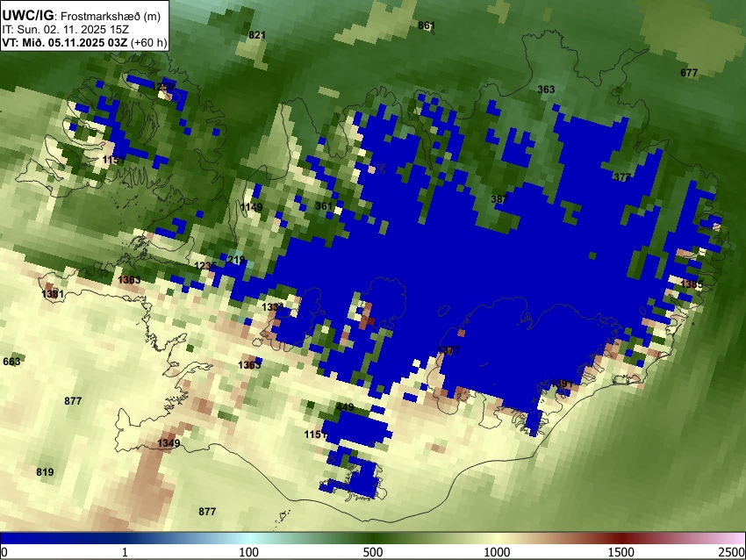Click the 1377 value label
The height and width of the screenshot is (560, 746).
pos(448,350)
